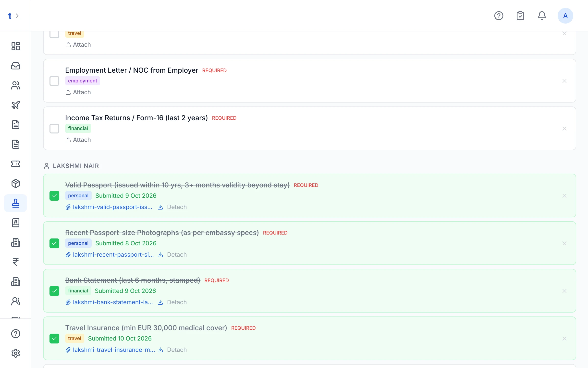588x368 pixels.
Task: Download lakshmi-valid-passport attachment icon
Action: pos(160,207)
